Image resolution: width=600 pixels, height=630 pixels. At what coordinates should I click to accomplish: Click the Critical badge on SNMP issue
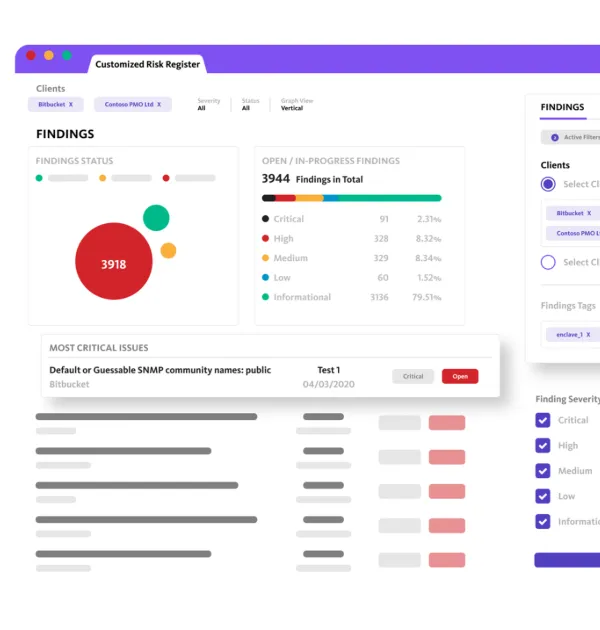[413, 376]
